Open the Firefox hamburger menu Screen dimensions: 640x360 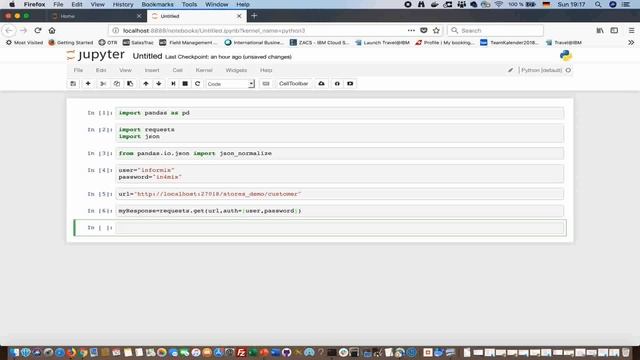631,31
